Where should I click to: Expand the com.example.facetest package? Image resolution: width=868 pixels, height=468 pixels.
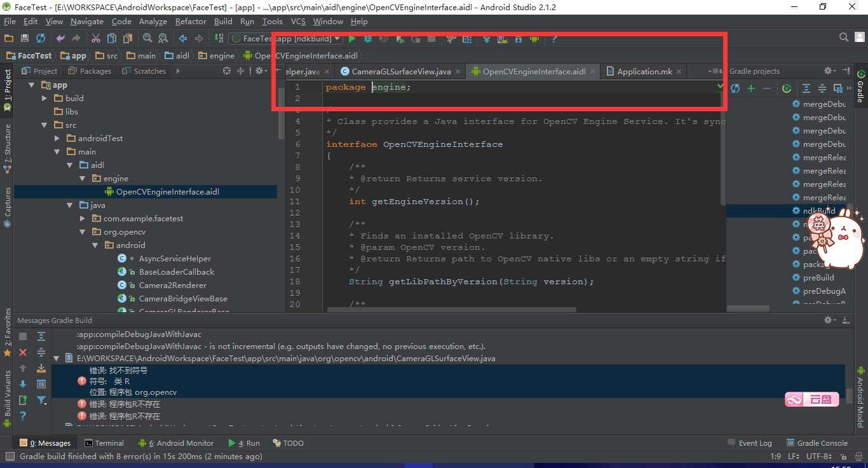[83, 219]
